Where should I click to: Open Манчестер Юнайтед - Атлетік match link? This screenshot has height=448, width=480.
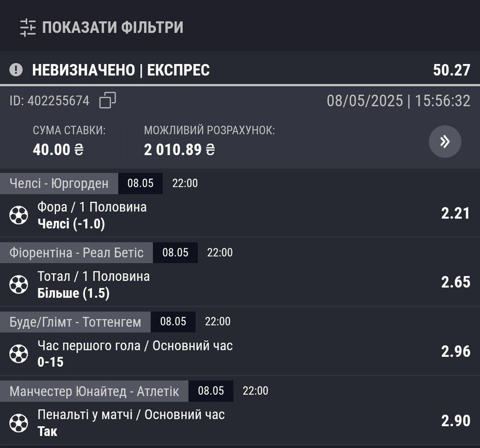[x=94, y=391]
